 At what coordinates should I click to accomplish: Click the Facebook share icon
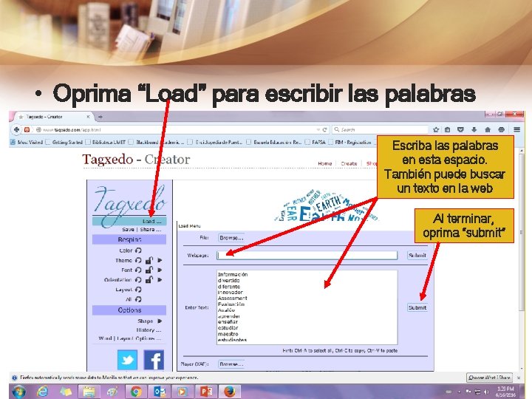(x=154, y=360)
